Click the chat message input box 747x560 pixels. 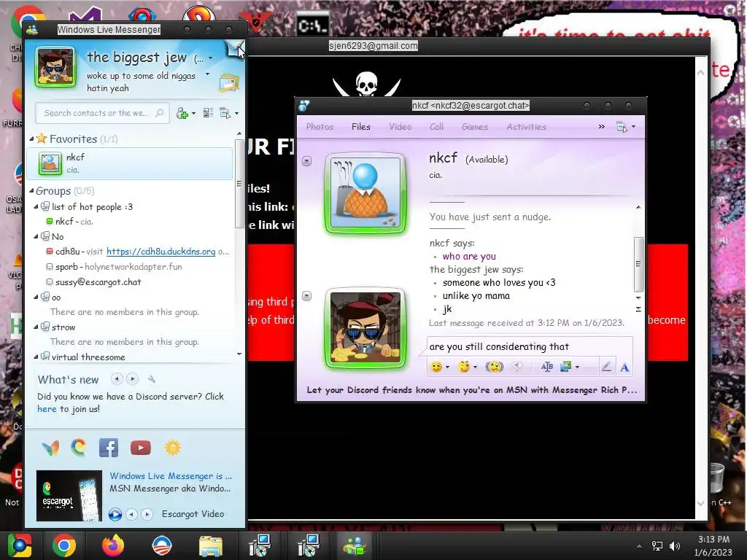pos(529,346)
